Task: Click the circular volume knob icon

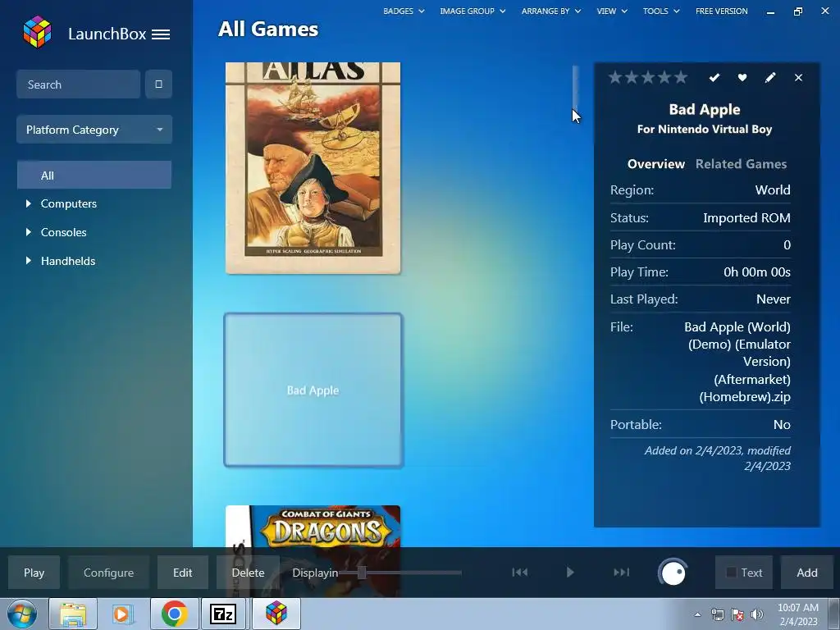Action: point(673,573)
